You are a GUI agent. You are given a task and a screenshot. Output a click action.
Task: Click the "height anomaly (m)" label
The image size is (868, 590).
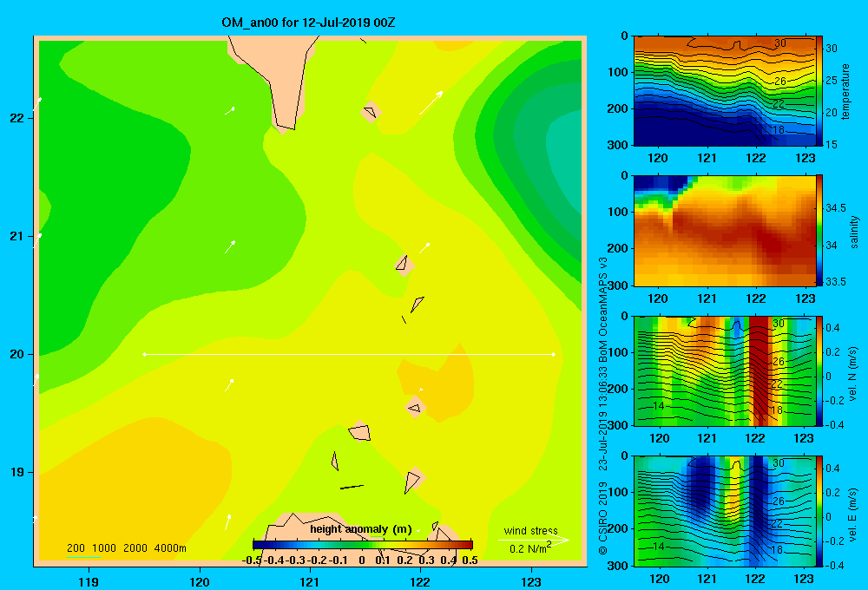click(x=361, y=529)
